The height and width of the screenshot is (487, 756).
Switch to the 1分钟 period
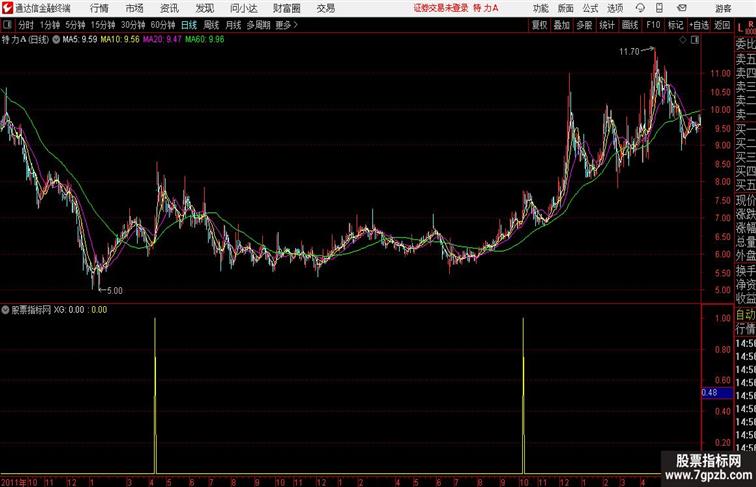[x=50, y=25]
